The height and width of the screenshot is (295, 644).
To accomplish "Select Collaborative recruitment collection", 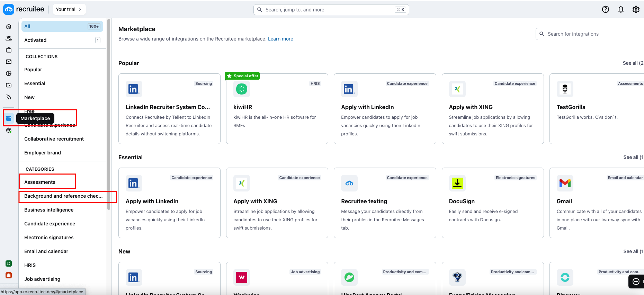I will pos(54,139).
